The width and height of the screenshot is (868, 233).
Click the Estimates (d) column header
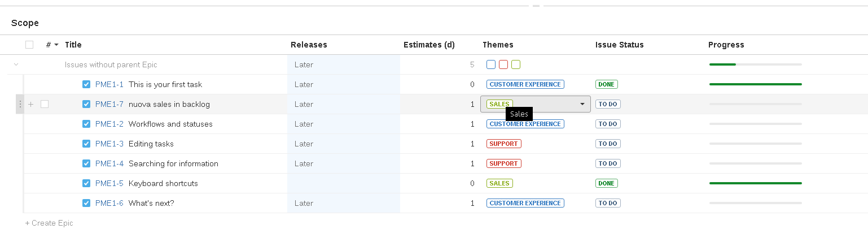[x=429, y=45]
